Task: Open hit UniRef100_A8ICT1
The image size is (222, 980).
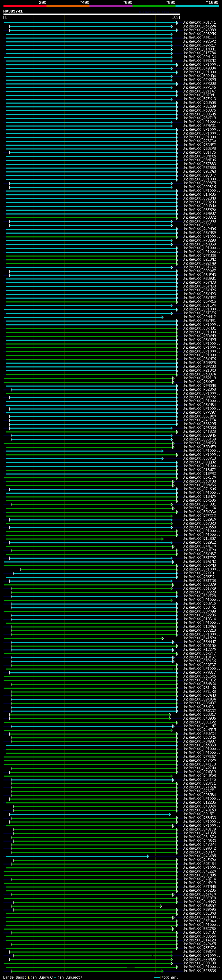Action: pyautogui.click(x=199, y=23)
